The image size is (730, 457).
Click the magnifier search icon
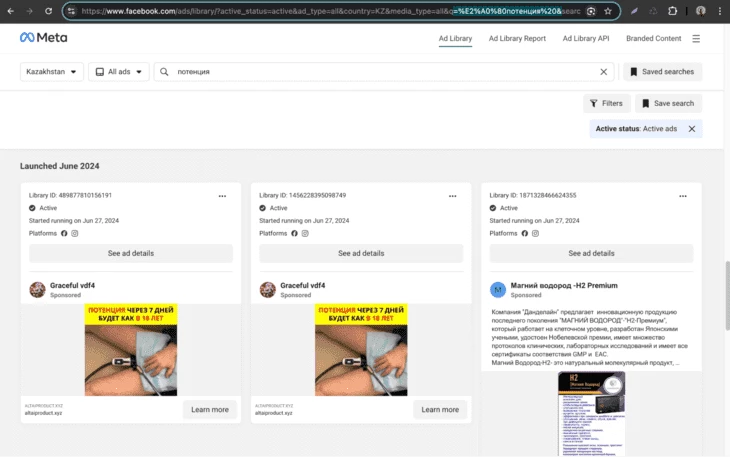[x=164, y=72]
